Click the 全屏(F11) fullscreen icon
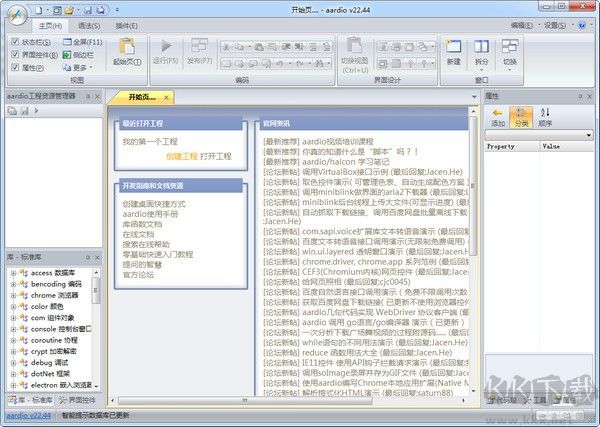The width and height of the screenshot is (600, 427). pos(67,42)
